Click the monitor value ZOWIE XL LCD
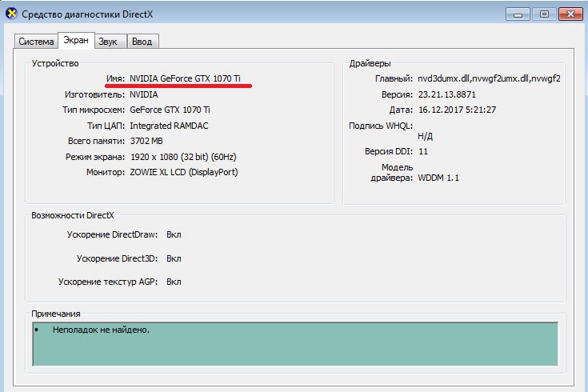The width and height of the screenshot is (588, 392). (184, 172)
